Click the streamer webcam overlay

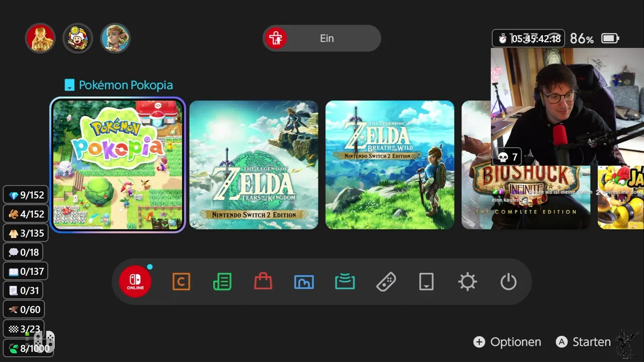coord(568,107)
